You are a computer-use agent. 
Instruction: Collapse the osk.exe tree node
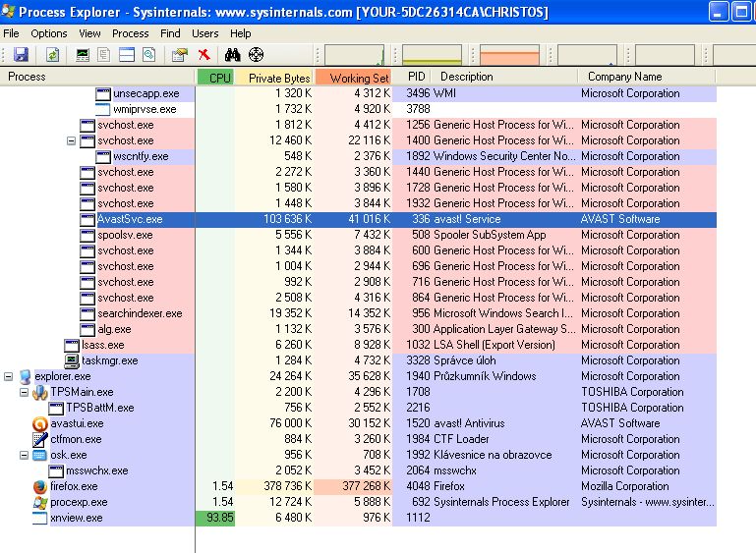click(24, 455)
